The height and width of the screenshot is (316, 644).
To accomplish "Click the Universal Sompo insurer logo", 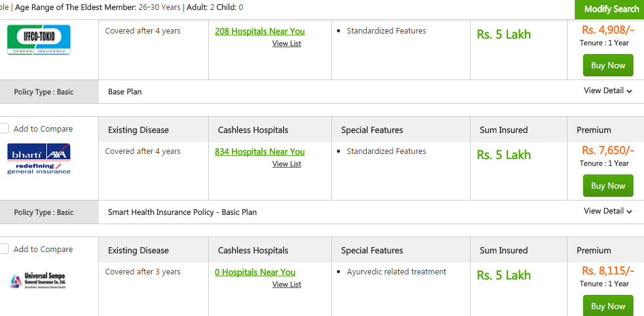I will pyautogui.click(x=39, y=280).
